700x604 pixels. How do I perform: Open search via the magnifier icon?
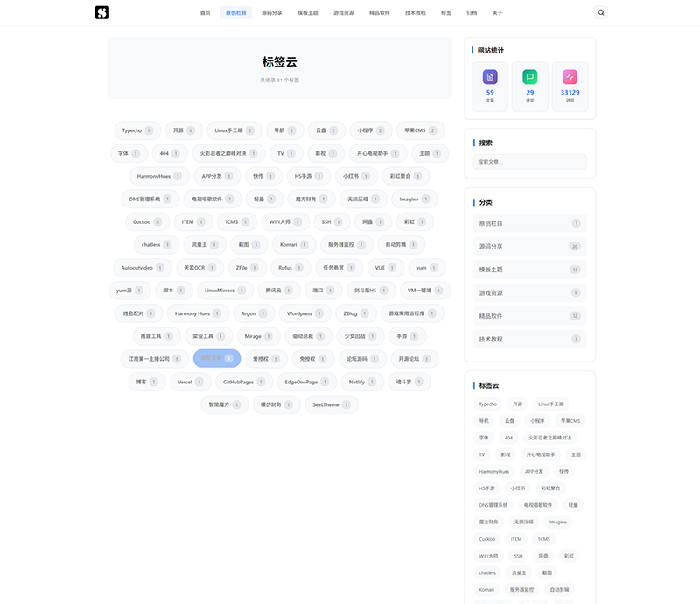600,12
